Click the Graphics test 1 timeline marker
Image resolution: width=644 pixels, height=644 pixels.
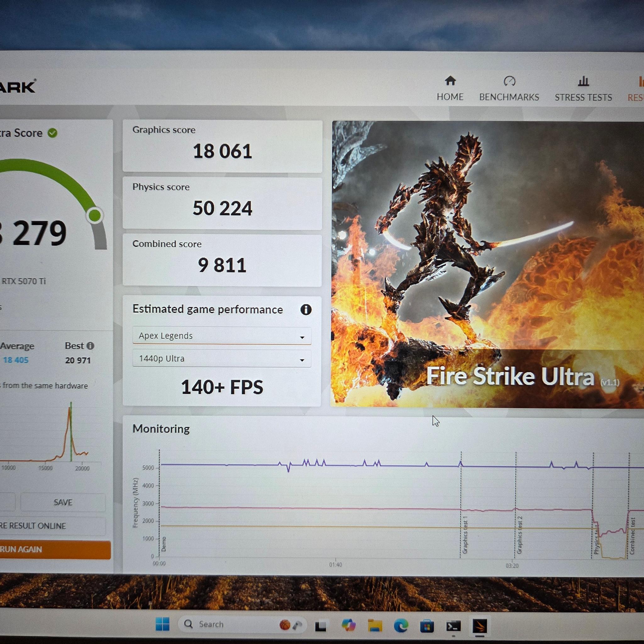point(465,535)
